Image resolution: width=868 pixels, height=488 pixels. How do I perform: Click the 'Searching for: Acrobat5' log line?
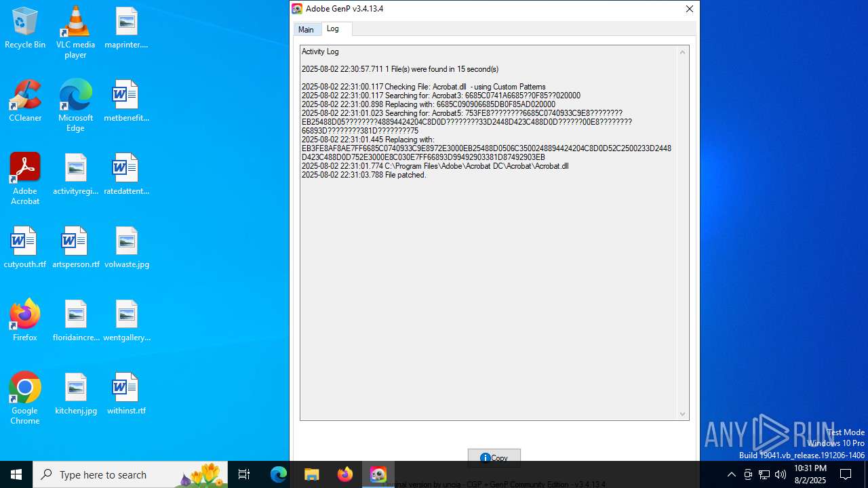point(467,122)
